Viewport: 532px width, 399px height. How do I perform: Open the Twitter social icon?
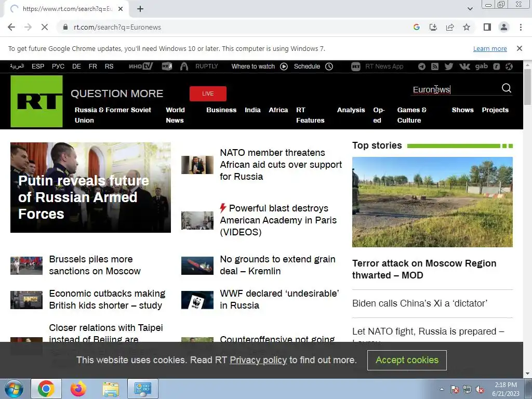tap(448, 66)
